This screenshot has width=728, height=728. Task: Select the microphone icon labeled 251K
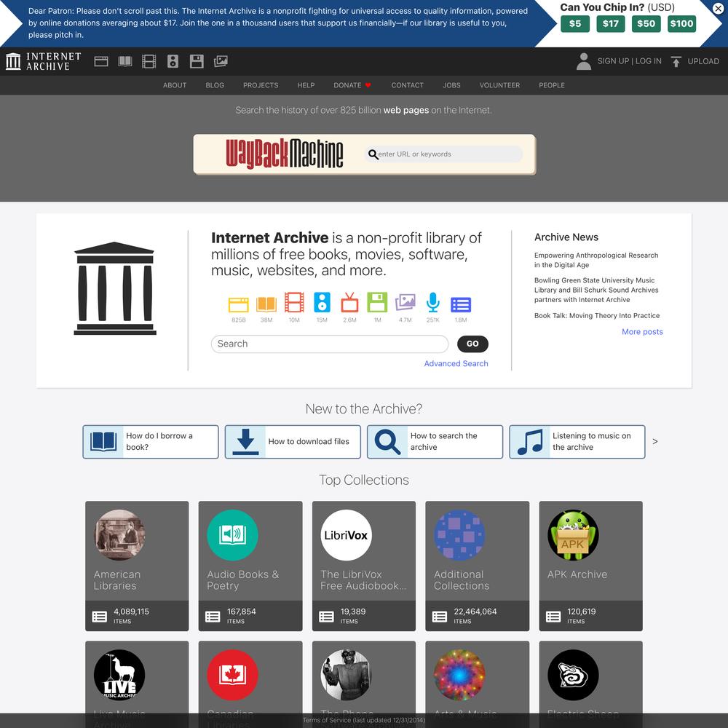pos(432,302)
